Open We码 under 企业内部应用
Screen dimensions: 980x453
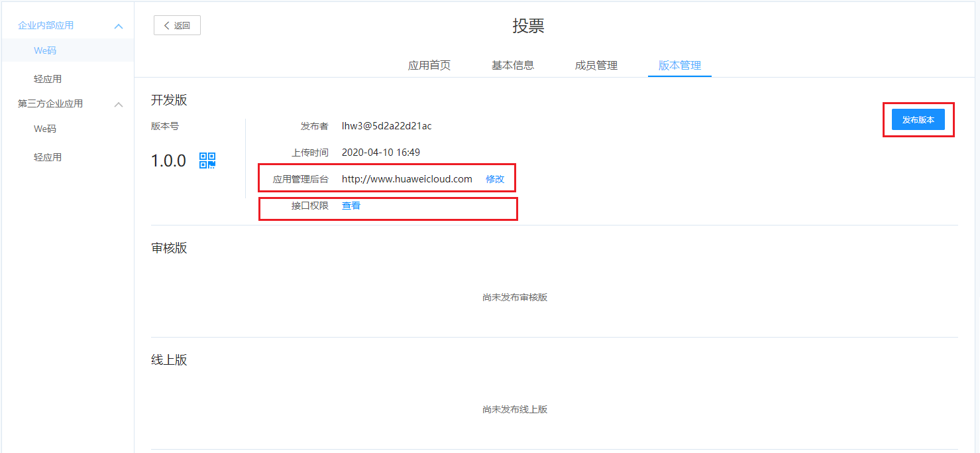point(45,50)
